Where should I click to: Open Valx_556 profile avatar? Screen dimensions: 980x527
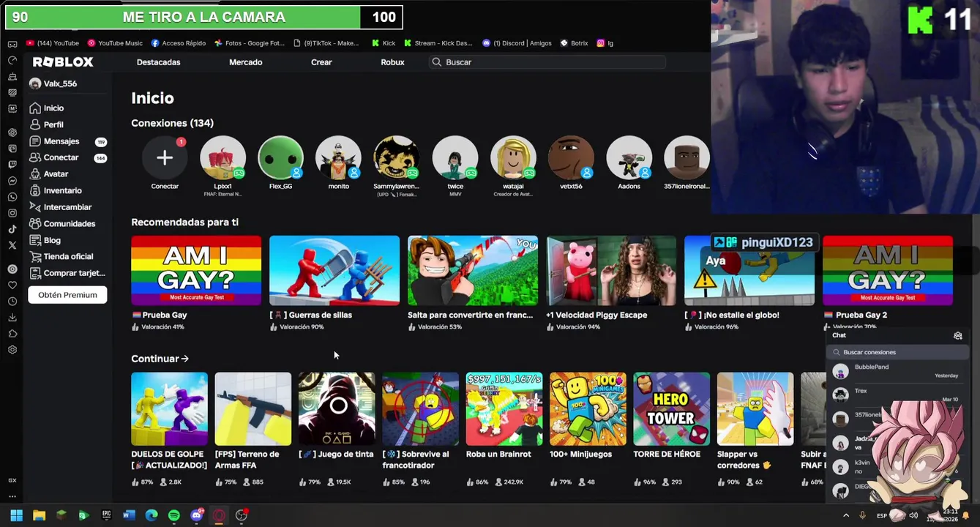click(35, 83)
